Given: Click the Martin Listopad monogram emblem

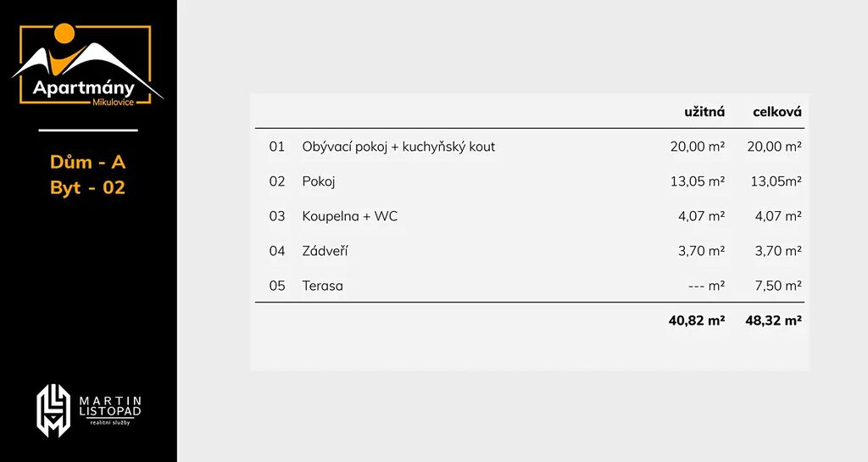Looking at the screenshot, I should point(53,410).
